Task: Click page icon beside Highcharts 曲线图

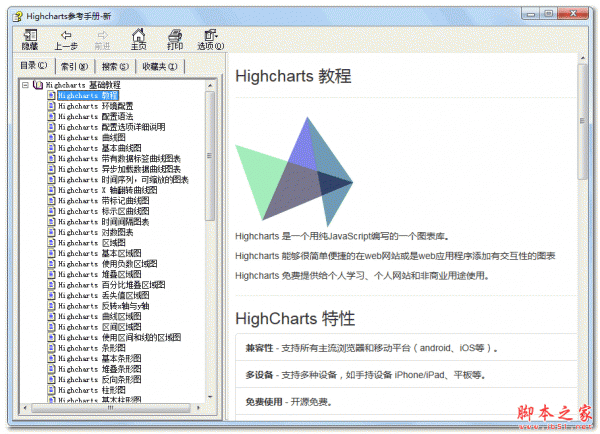Action: tap(51, 137)
